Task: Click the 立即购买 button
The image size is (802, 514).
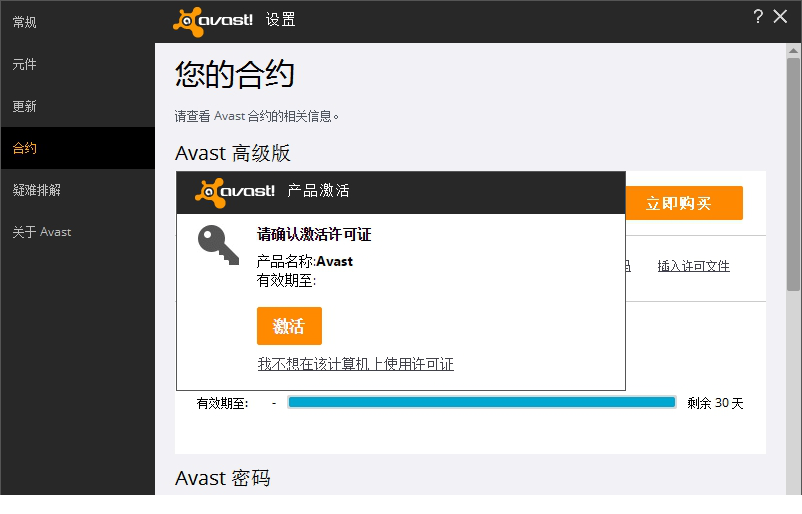Action: click(x=684, y=203)
